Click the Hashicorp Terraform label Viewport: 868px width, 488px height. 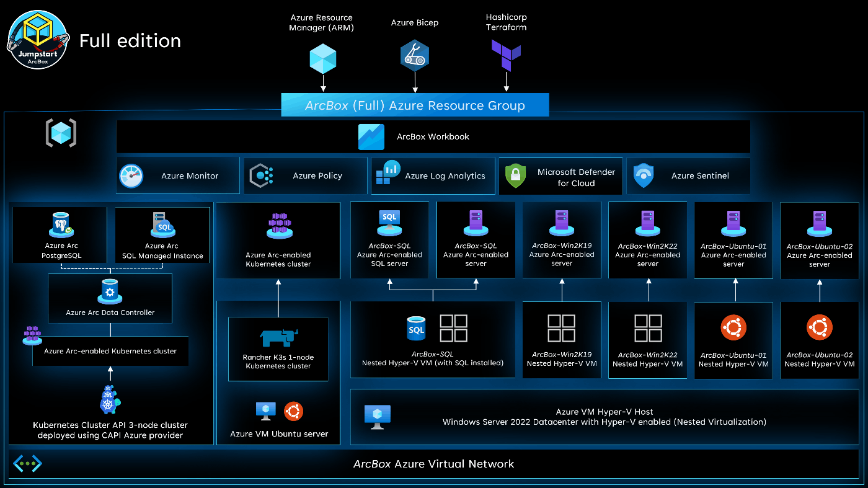pyautogui.click(x=507, y=22)
